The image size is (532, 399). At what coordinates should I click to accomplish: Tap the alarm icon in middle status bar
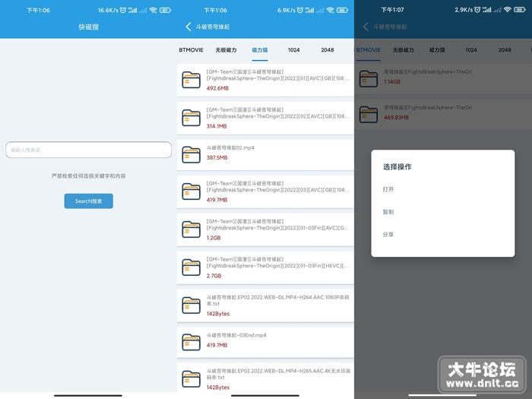300,10
